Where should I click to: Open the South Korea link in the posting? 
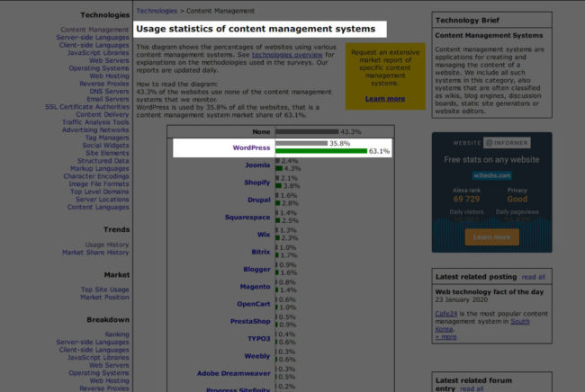coord(482,325)
